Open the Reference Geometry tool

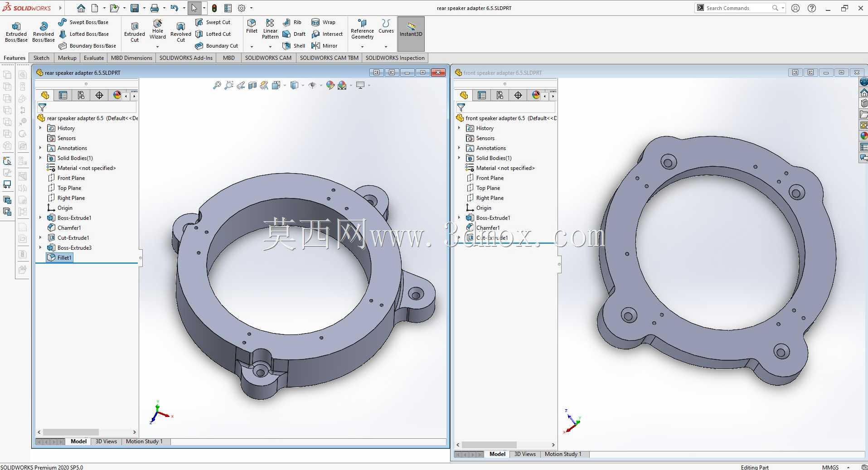point(362,29)
